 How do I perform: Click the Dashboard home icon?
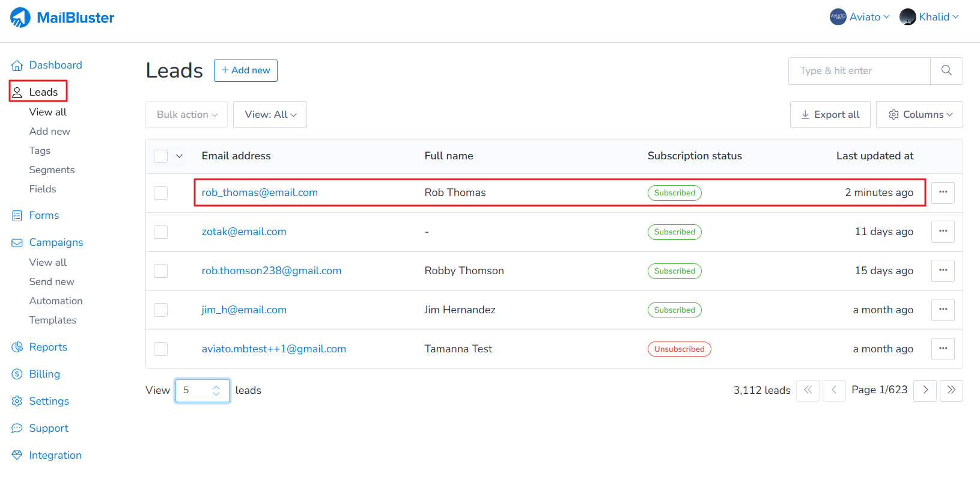tap(17, 66)
